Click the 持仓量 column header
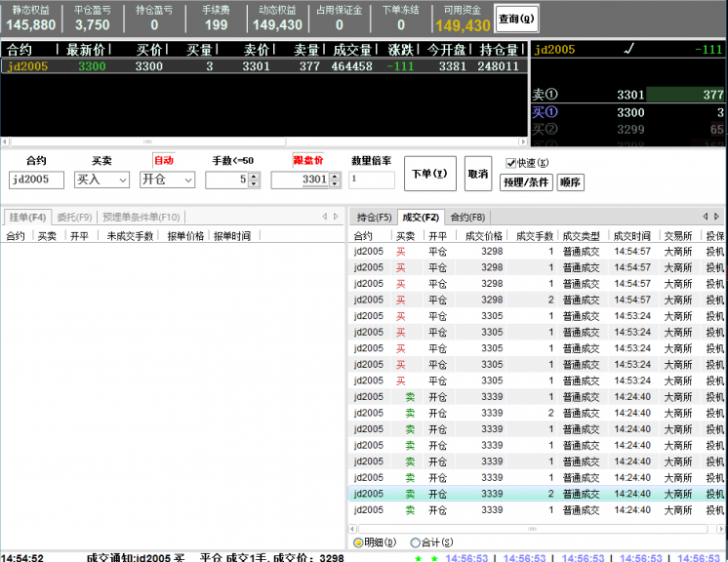This screenshot has height=562, width=728. (x=499, y=50)
